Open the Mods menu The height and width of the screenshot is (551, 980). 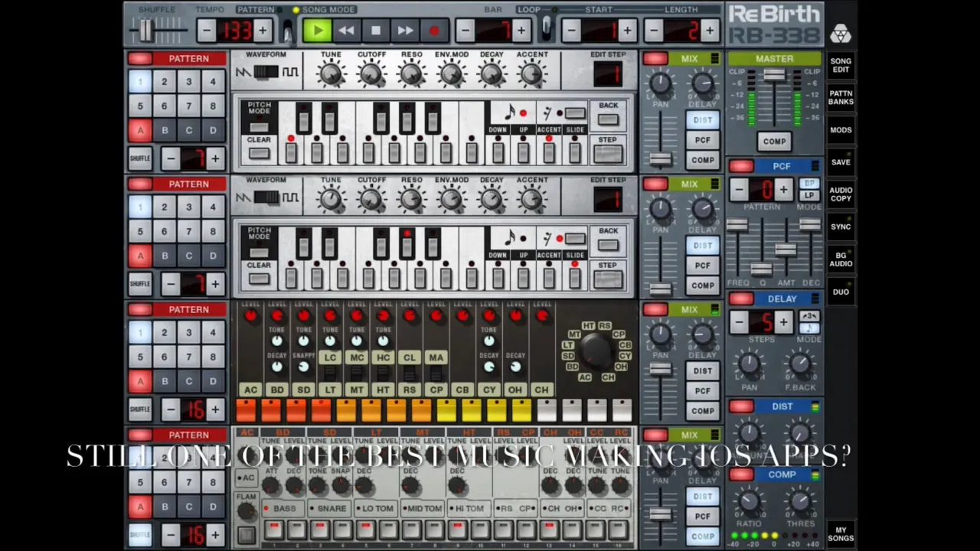[841, 130]
